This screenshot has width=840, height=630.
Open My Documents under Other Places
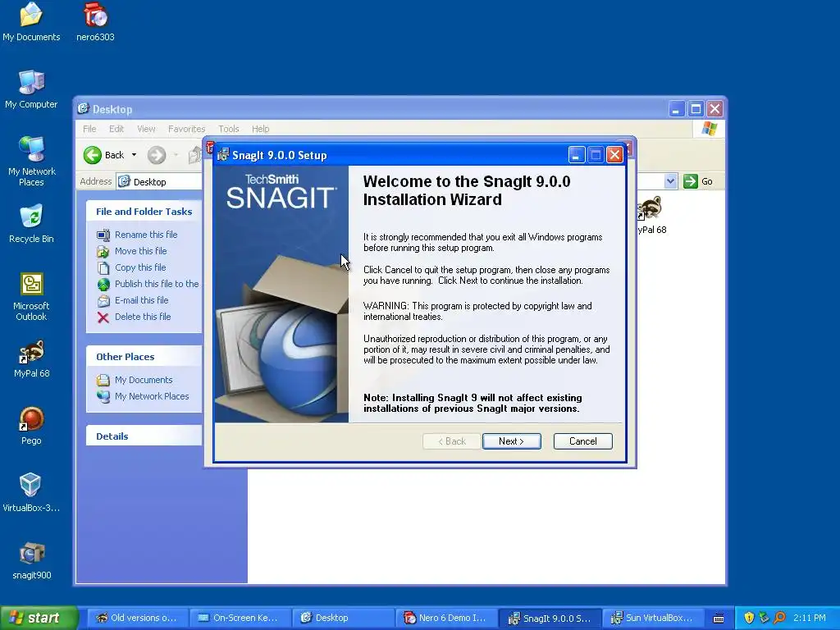144,380
